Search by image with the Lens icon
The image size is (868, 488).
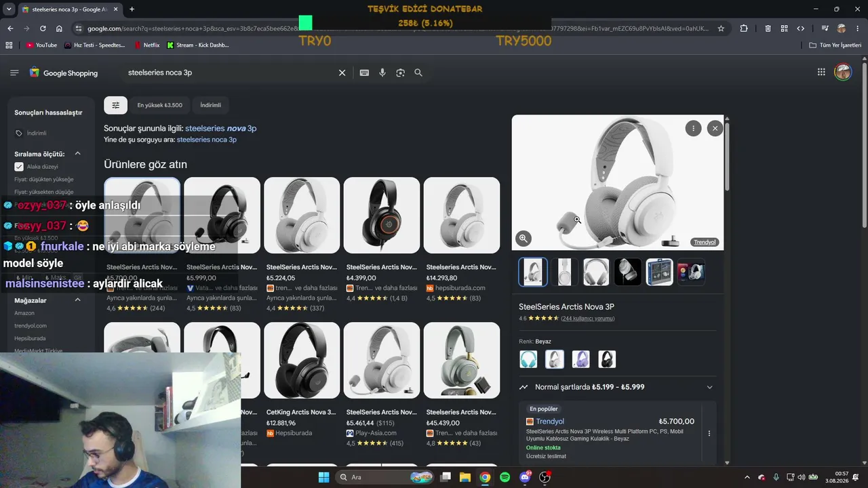point(400,73)
